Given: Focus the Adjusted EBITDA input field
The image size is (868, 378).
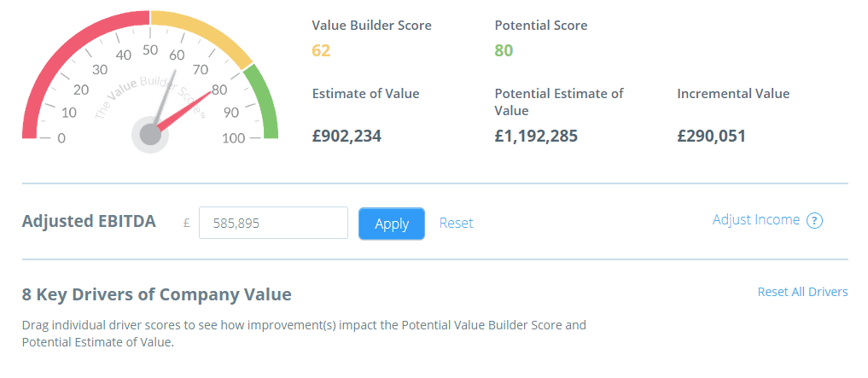Looking at the screenshot, I should 273,223.
